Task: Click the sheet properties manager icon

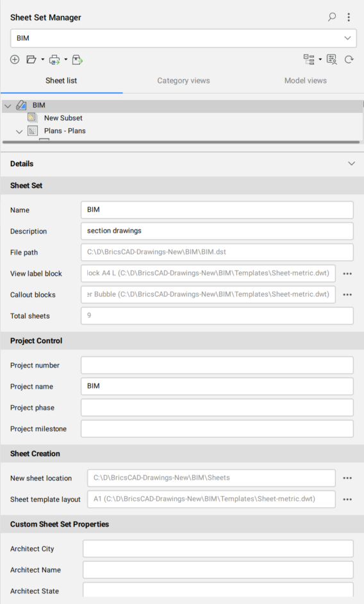Action: pyautogui.click(x=332, y=60)
